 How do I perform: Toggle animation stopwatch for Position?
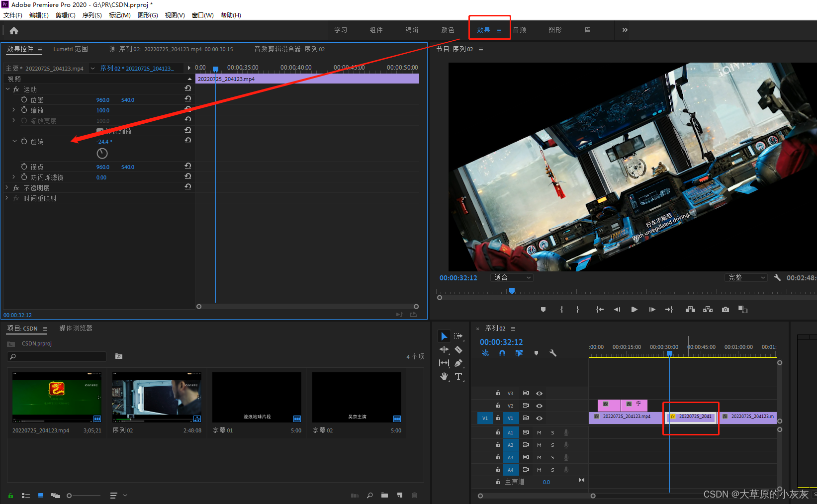pos(24,99)
